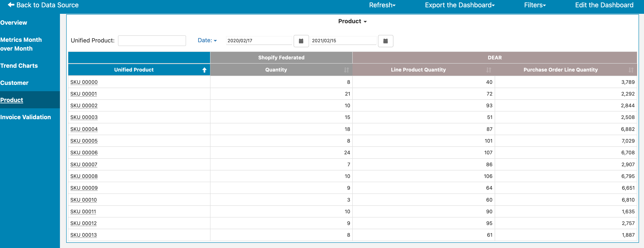Screen dimensions: 644x248
Task: Go to Invoice Validation page
Action: (x=25, y=117)
